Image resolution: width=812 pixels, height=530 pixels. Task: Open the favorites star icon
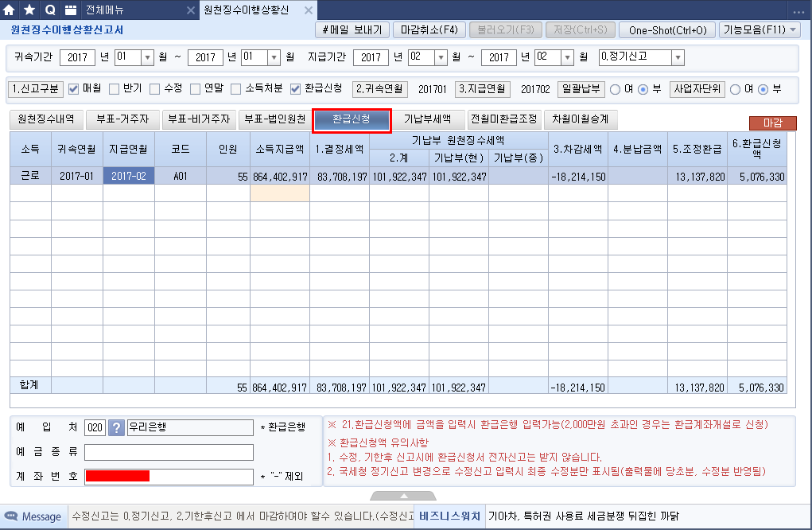[x=29, y=10]
